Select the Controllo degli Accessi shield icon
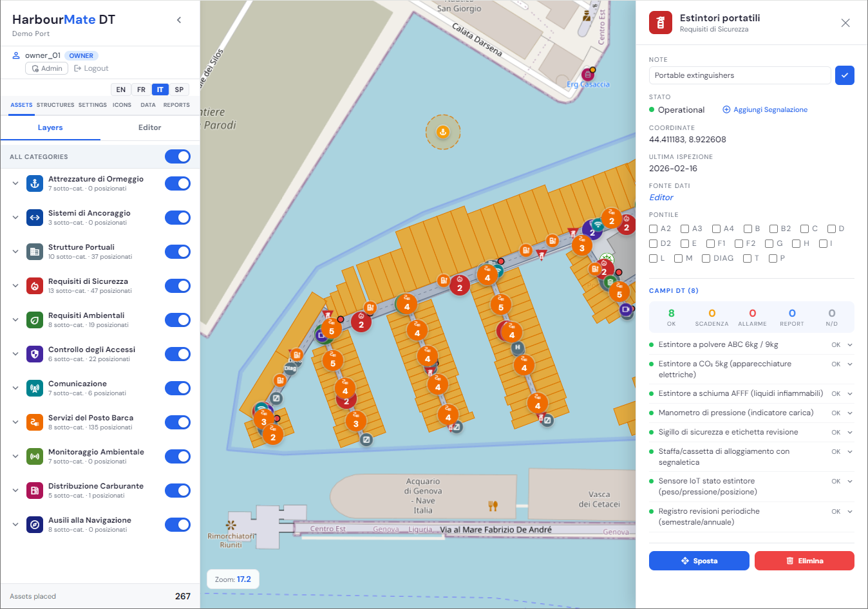 point(34,354)
